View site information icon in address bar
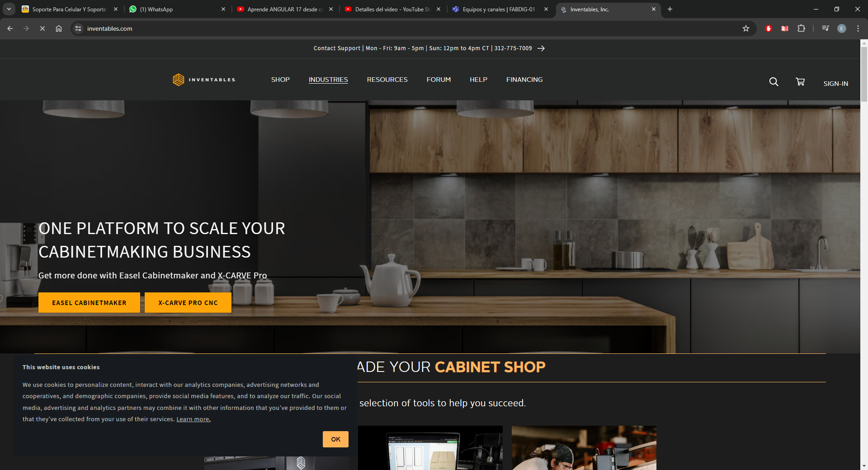Screen dimensions: 868x470 tap(78, 28)
